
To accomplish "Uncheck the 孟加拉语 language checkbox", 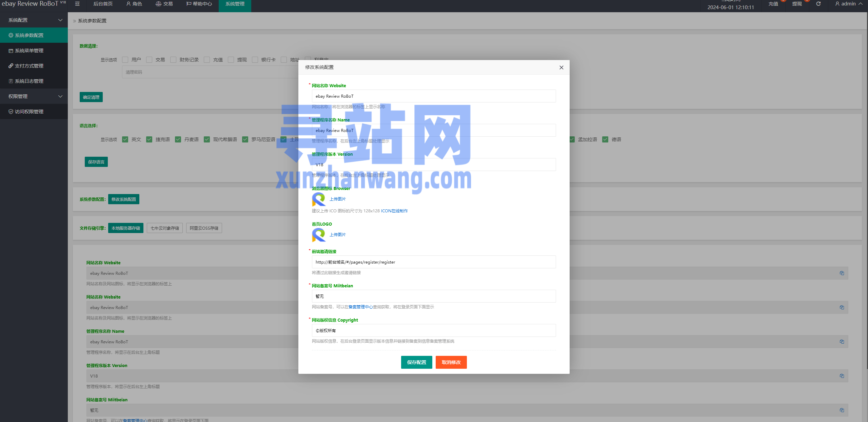I will [x=572, y=139].
